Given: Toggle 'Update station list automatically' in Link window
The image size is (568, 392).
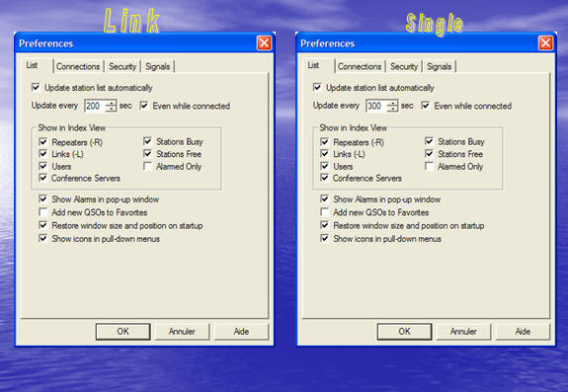Looking at the screenshot, I should 36,87.
